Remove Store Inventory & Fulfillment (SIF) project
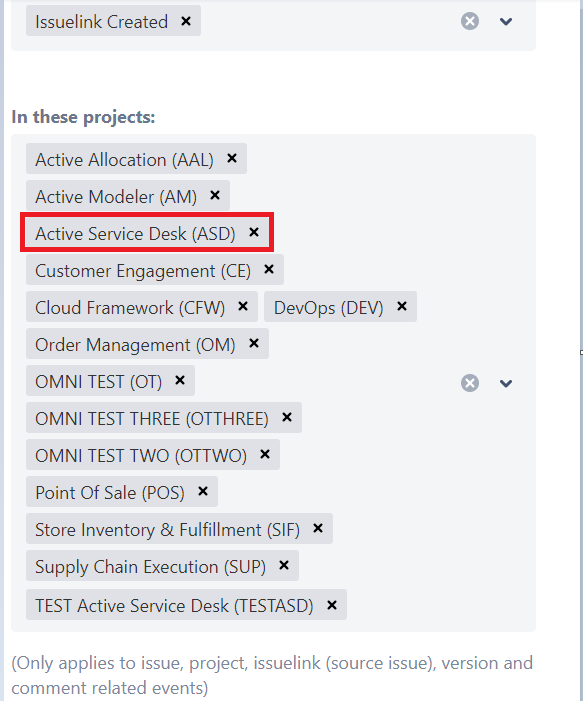Image resolution: width=583 pixels, height=701 pixels. point(318,528)
